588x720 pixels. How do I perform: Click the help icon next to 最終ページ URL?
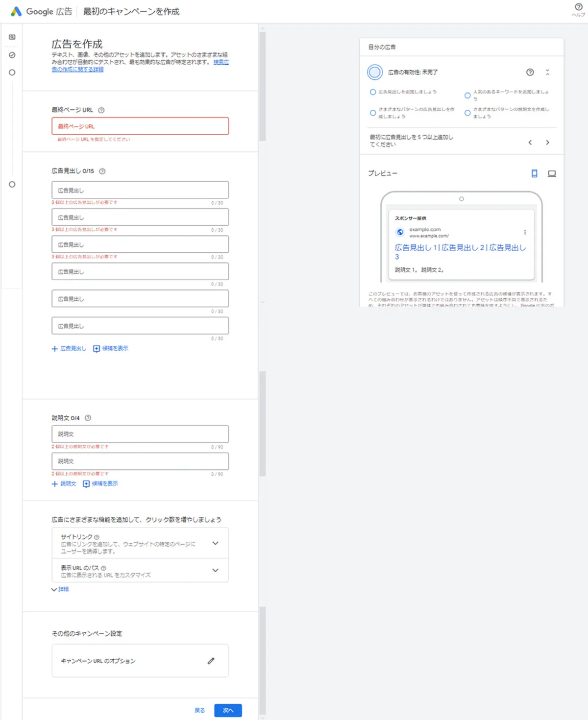[101, 110]
